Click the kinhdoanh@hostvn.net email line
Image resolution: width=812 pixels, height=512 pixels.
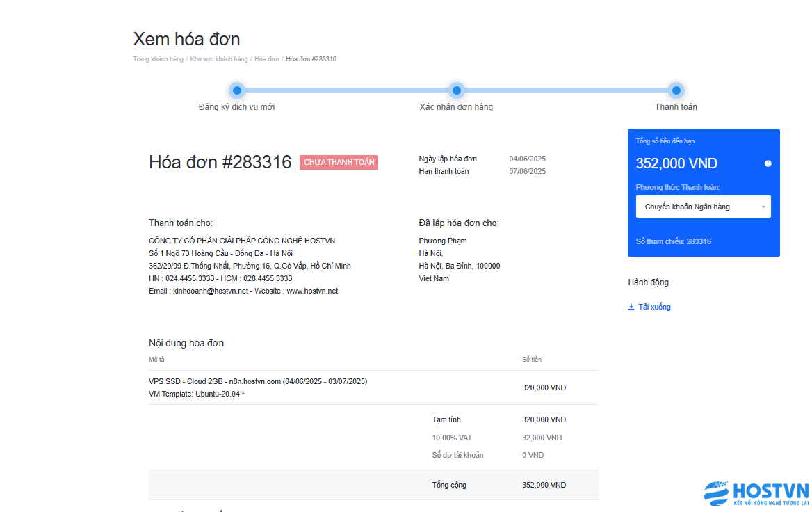pos(243,291)
